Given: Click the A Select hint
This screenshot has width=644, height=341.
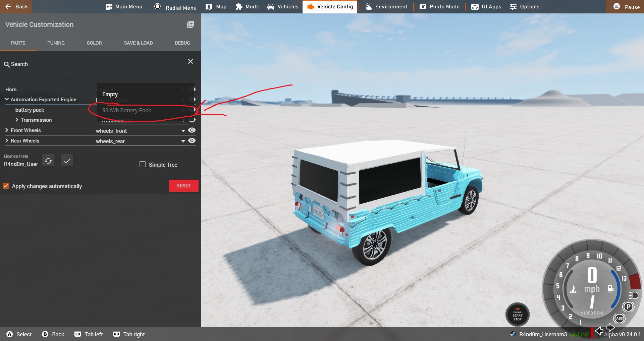Looking at the screenshot, I should click(19, 334).
